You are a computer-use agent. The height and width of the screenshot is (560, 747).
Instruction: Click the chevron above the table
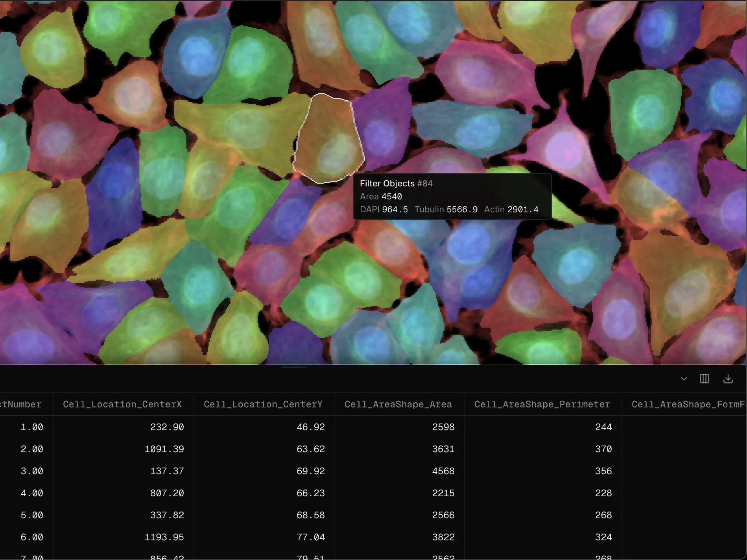coord(684,379)
